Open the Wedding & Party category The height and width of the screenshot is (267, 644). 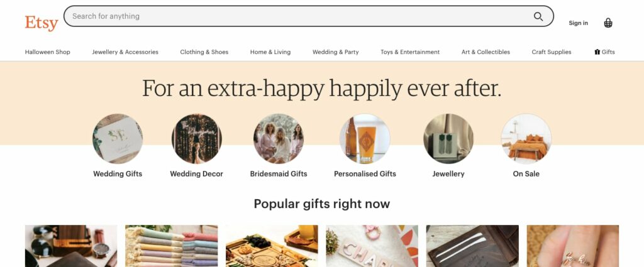[336, 52]
